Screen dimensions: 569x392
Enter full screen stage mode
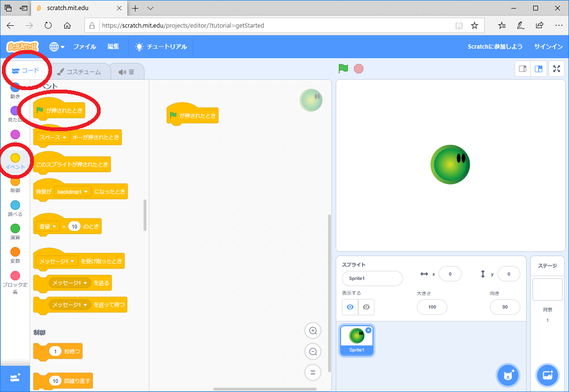click(x=556, y=69)
